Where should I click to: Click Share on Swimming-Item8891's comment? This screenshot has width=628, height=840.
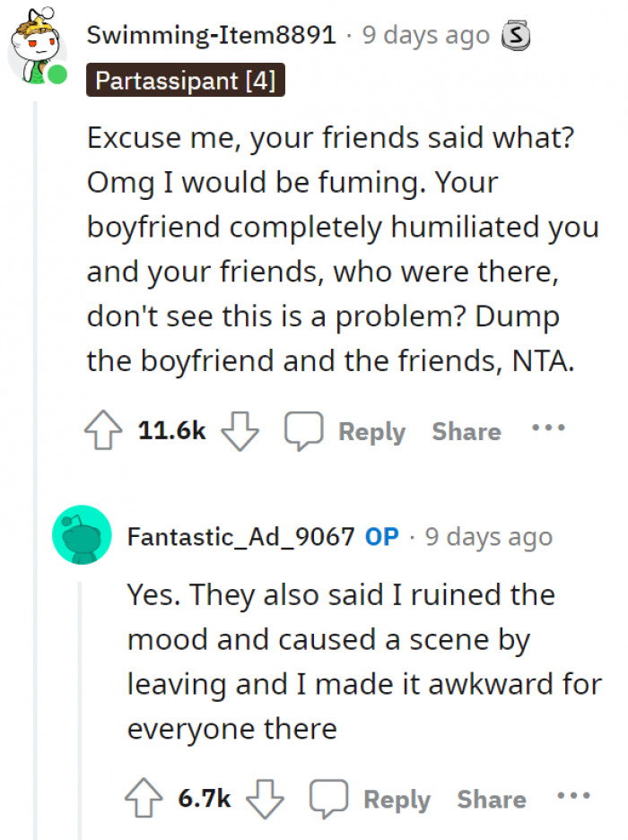pos(466,431)
